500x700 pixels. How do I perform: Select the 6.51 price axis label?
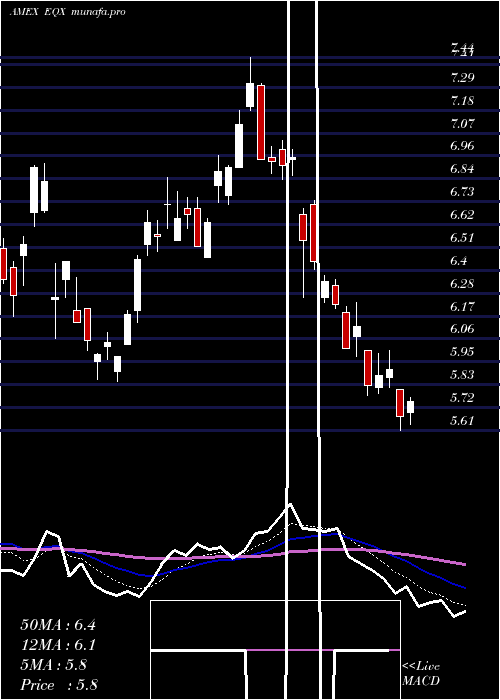click(x=462, y=238)
